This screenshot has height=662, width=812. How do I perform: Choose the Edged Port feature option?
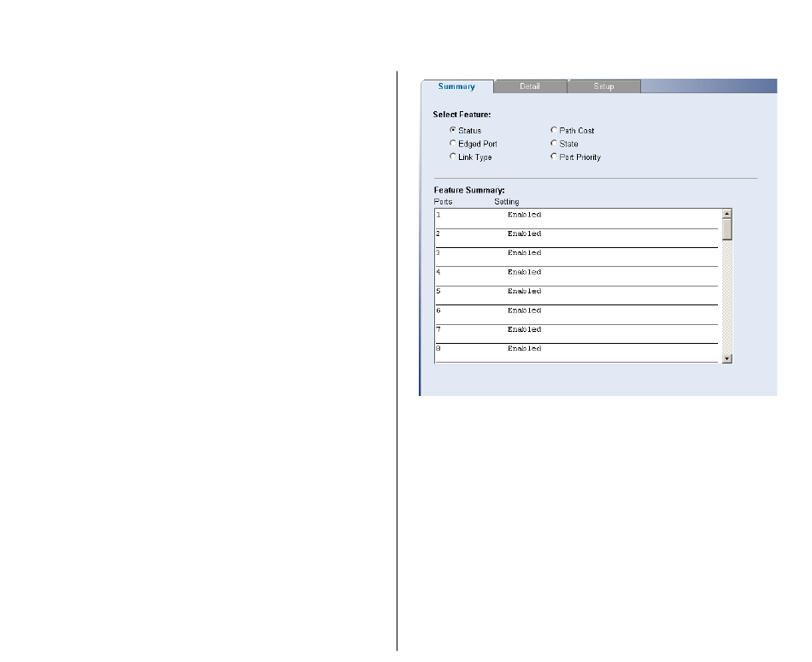[x=453, y=144]
